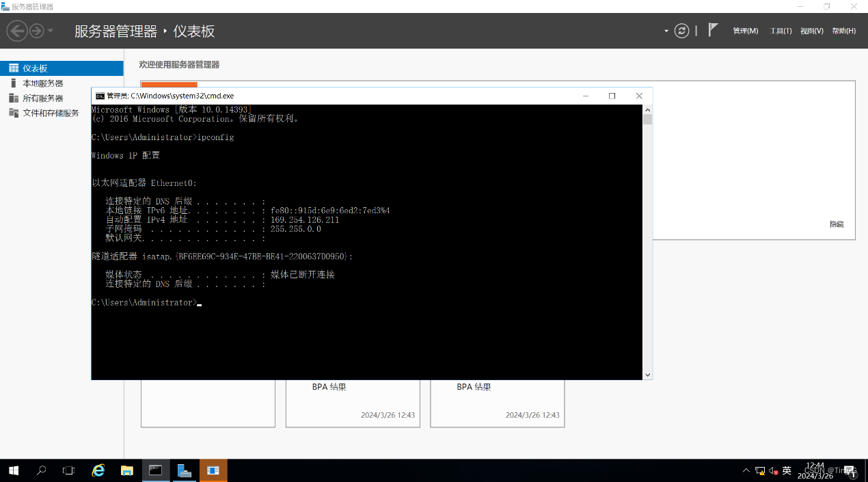Viewport: 868px width, 482px height.
Task: Open the 仪表板 dashboard icon in sidebar
Action: coord(33,68)
